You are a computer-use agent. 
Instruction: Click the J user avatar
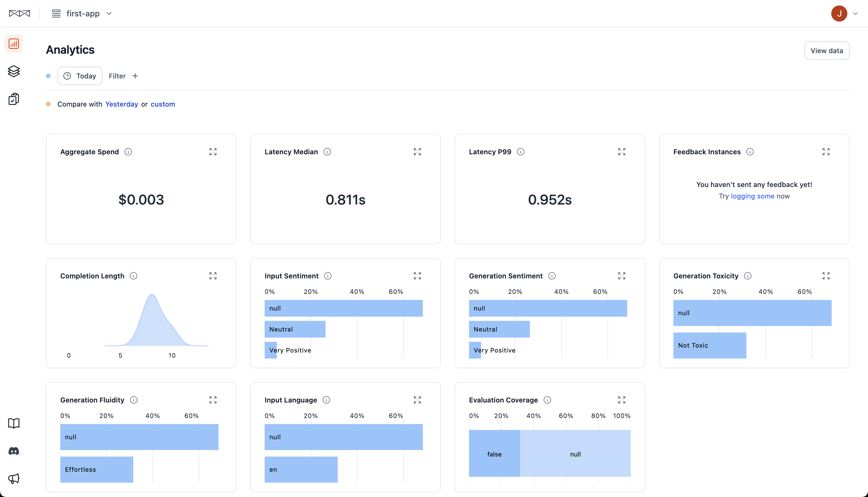pyautogui.click(x=839, y=14)
